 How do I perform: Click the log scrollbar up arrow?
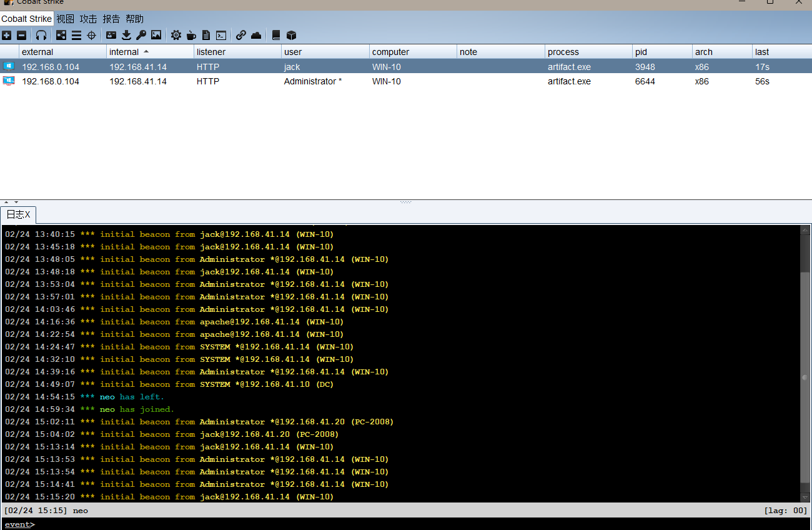pyautogui.click(x=805, y=230)
